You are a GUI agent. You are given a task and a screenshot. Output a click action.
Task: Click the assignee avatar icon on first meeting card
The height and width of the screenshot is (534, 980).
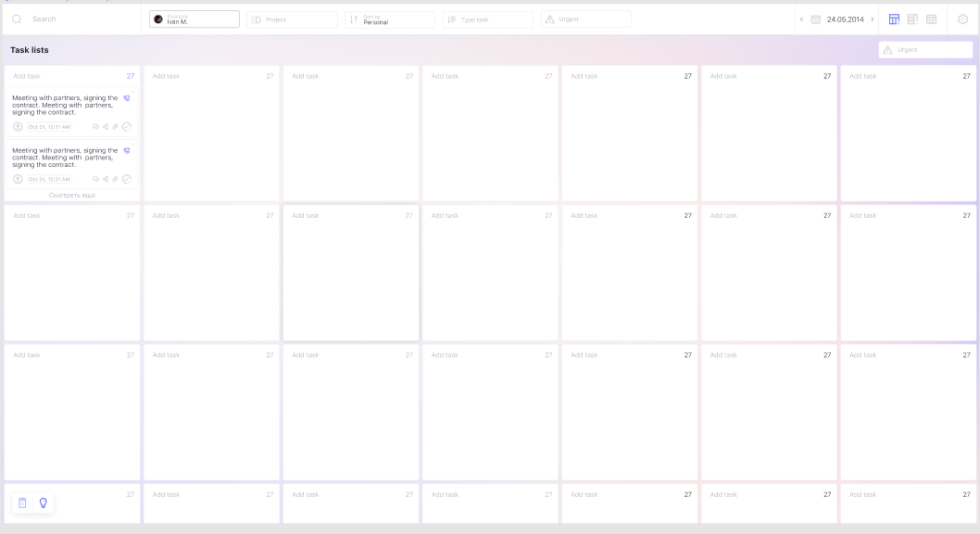(x=18, y=127)
